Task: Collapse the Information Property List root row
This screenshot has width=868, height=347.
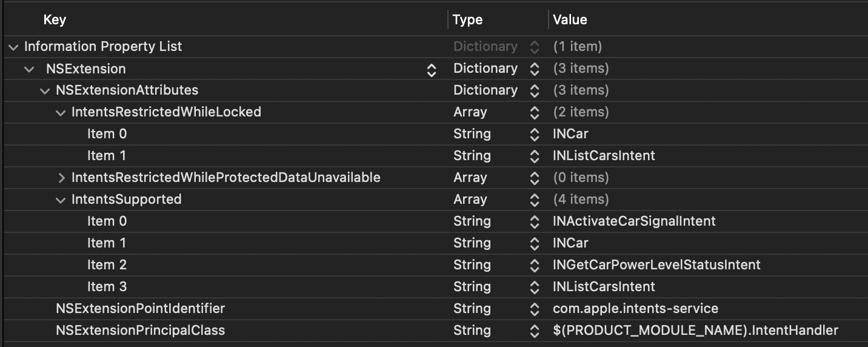Action: (13, 47)
